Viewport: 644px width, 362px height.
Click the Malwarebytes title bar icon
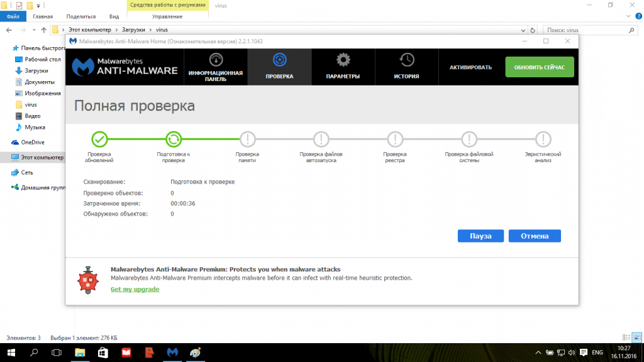tap(73, 41)
